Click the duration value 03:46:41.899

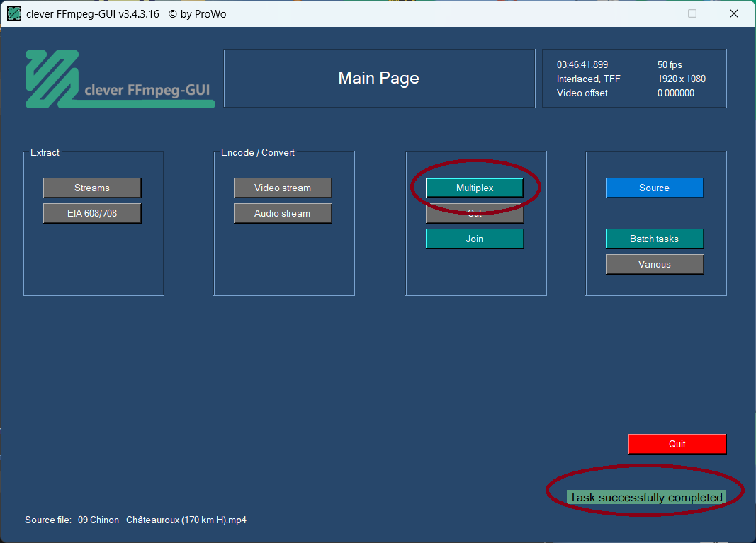(582, 64)
